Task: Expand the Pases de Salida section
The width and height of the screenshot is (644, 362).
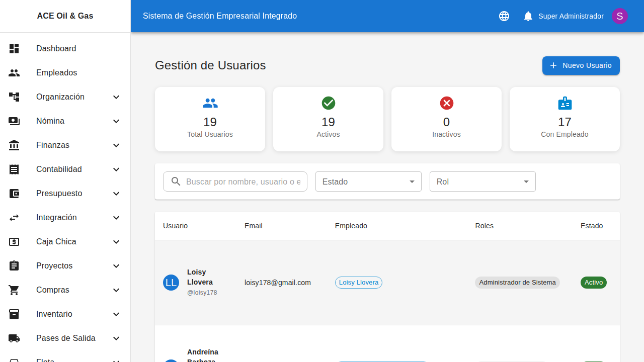Action: coord(116,338)
